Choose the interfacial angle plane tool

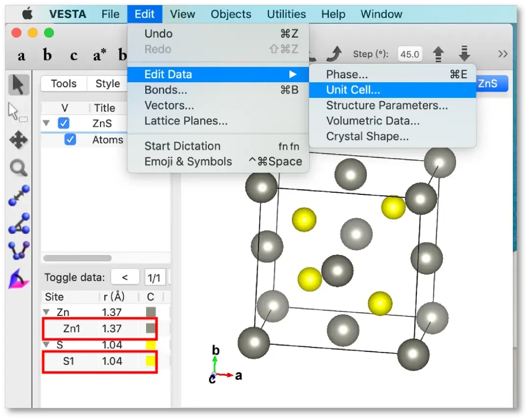(18, 279)
